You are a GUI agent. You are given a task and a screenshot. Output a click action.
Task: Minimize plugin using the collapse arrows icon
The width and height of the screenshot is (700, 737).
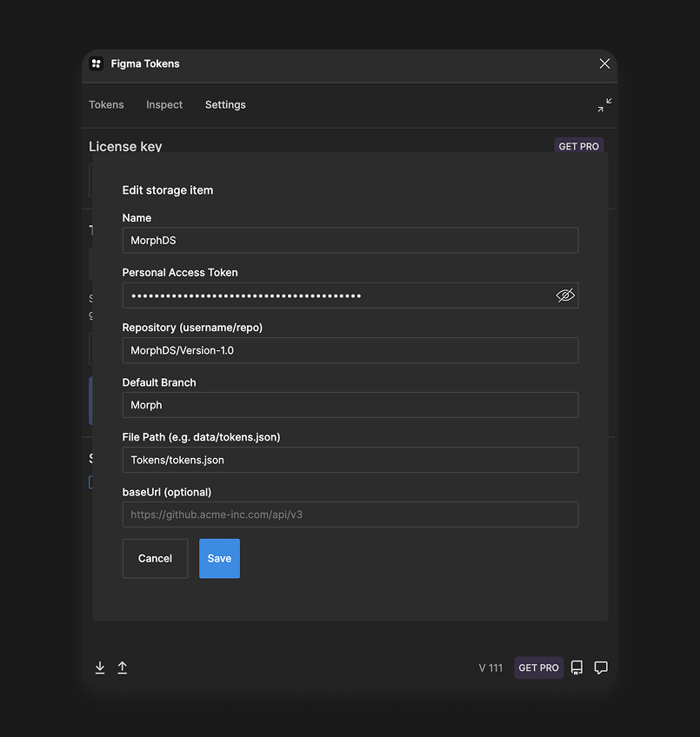point(604,105)
